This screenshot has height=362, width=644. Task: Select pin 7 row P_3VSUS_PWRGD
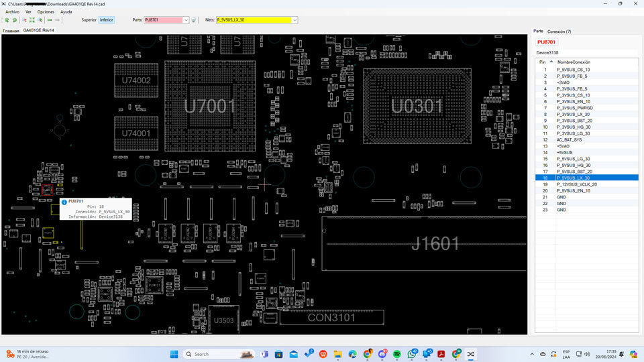(x=586, y=108)
